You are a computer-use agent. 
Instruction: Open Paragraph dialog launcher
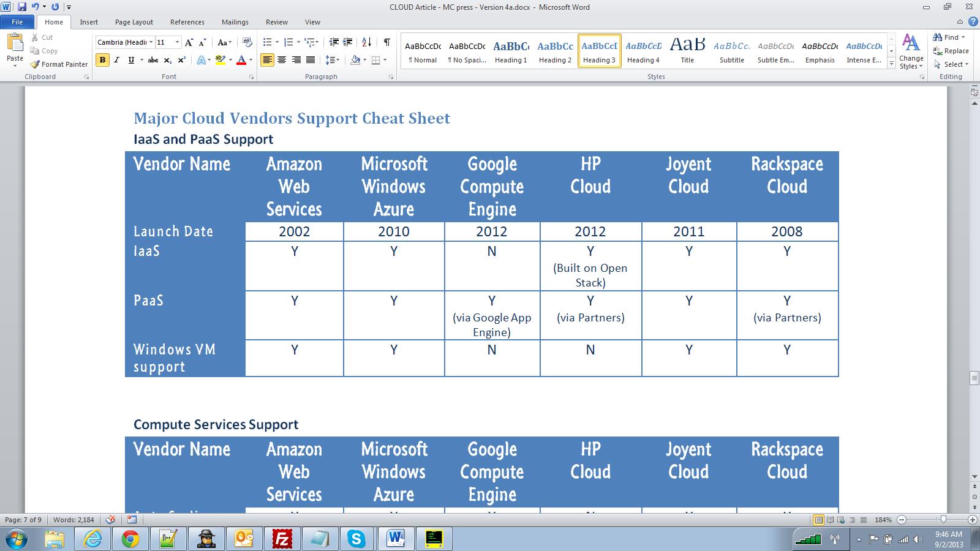[391, 77]
